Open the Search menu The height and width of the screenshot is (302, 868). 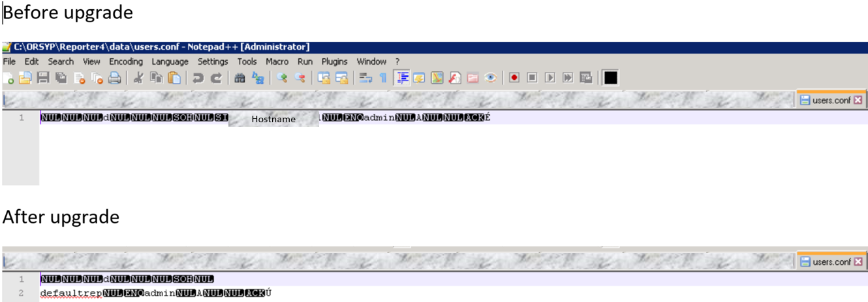point(61,61)
